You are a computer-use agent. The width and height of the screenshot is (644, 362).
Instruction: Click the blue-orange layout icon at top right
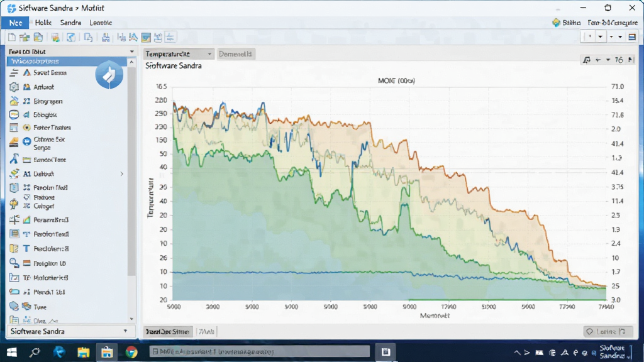[632, 37]
